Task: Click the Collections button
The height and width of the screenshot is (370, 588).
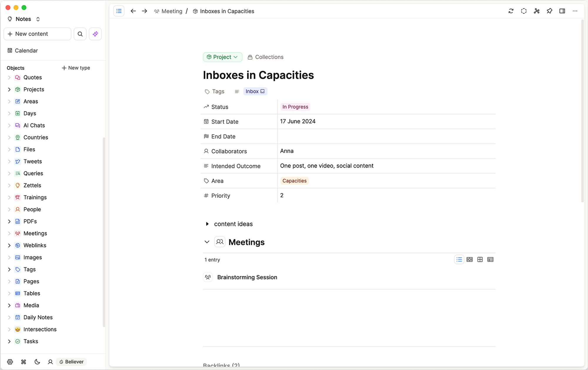Action: pyautogui.click(x=265, y=57)
